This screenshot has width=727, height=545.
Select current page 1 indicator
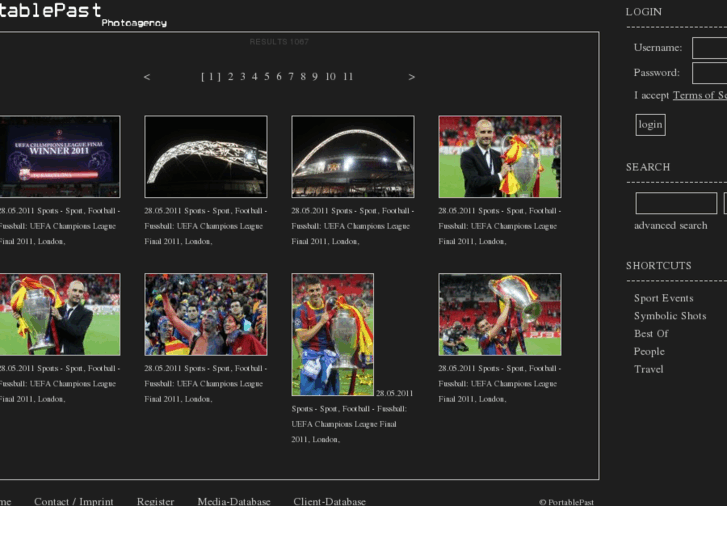[211, 77]
